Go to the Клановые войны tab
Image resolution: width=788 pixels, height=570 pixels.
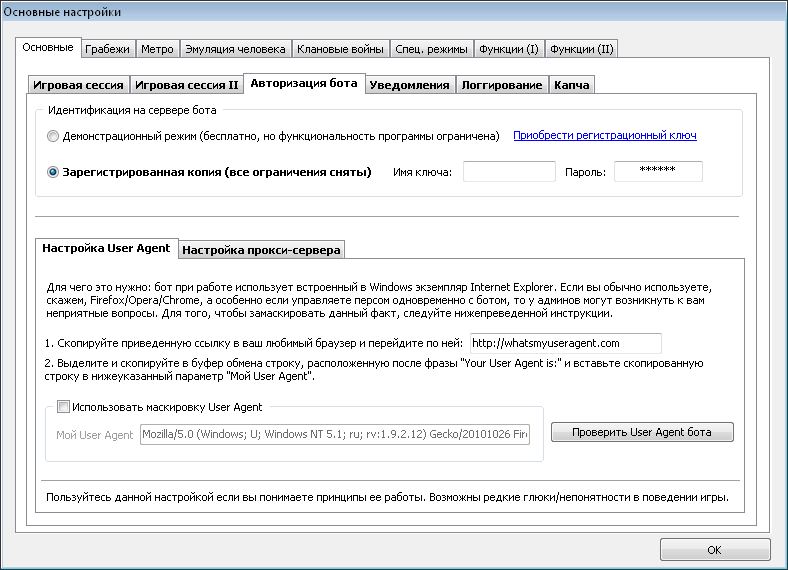tap(340, 49)
